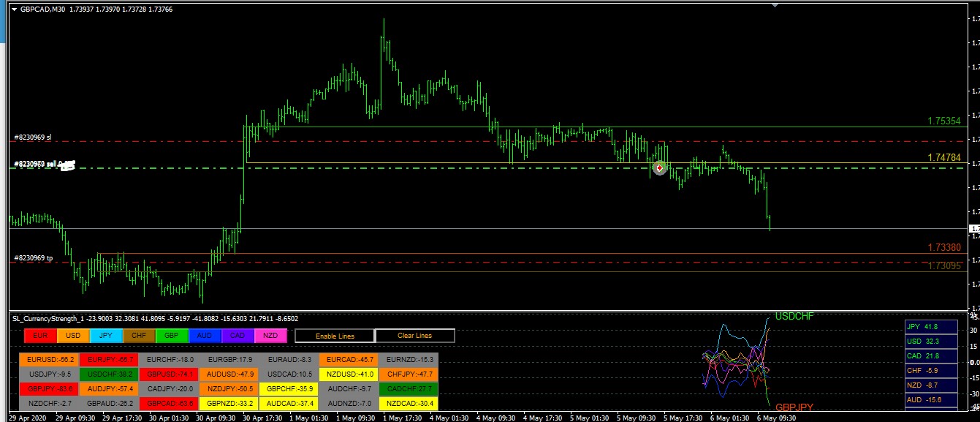Click the green CADCHF:27.7 pair cell
Screen dimensions: 980x422
408,389
